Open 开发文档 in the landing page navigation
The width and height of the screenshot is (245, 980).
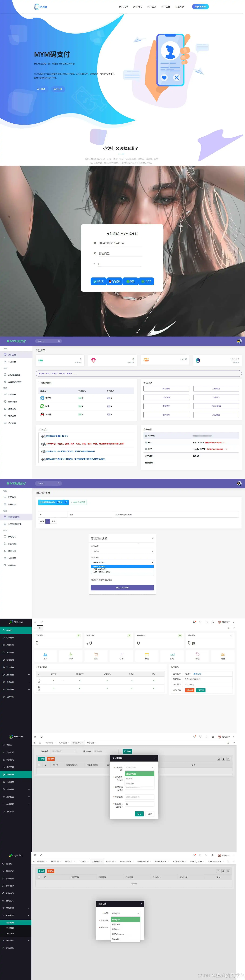[124, 6]
